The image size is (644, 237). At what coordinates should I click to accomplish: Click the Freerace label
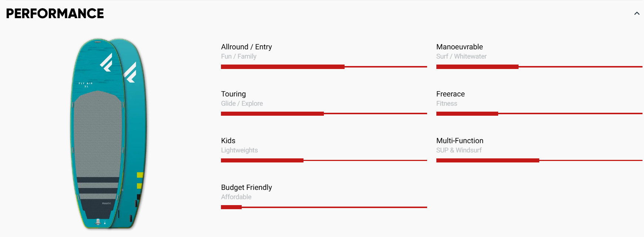coord(450,94)
